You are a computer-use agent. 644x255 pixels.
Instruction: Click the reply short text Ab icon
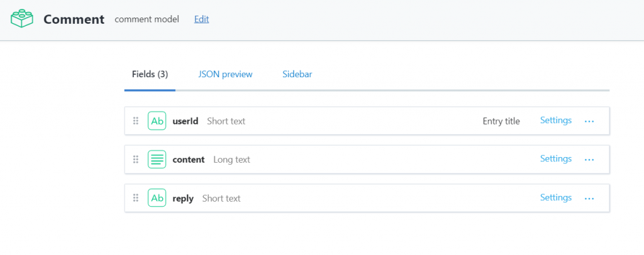click(157, 198)
